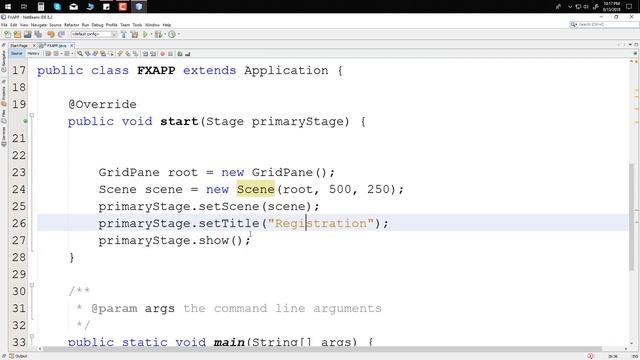Click the vertical editor scrollbar thumb
Screen dimensions: 640x360
pyautogui.click(x=632, y=216)
